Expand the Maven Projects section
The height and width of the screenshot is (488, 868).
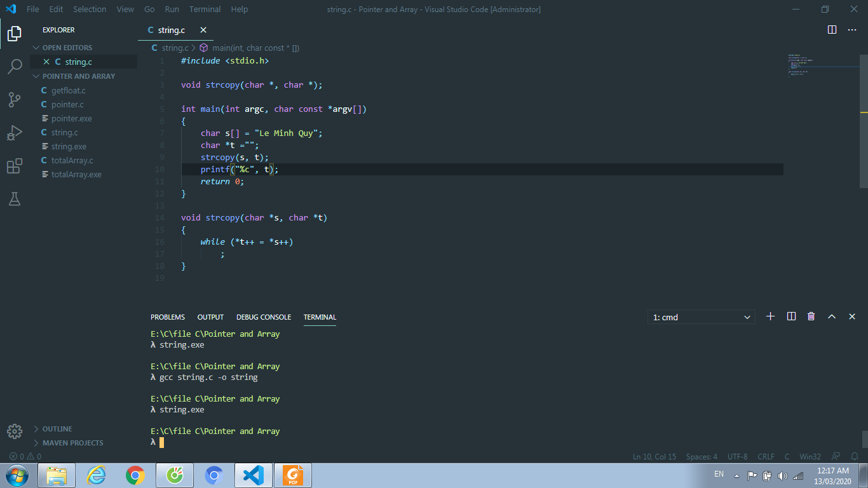click(x=72, y=443)
